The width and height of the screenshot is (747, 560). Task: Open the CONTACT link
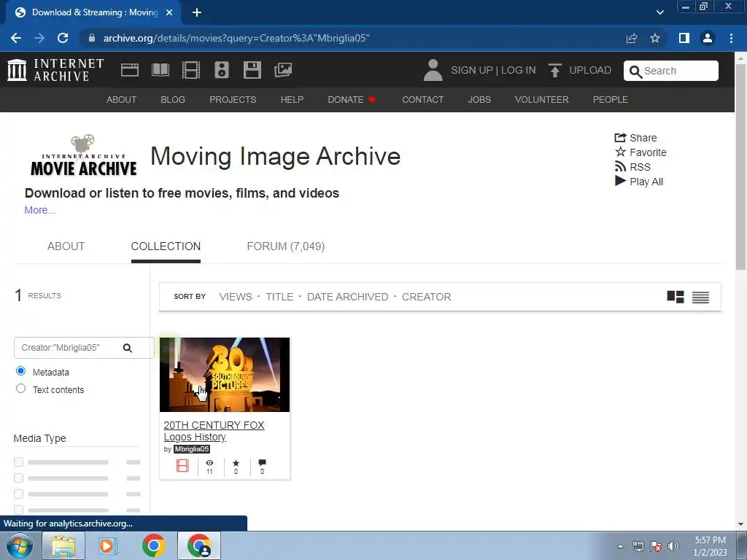point(422,99)
